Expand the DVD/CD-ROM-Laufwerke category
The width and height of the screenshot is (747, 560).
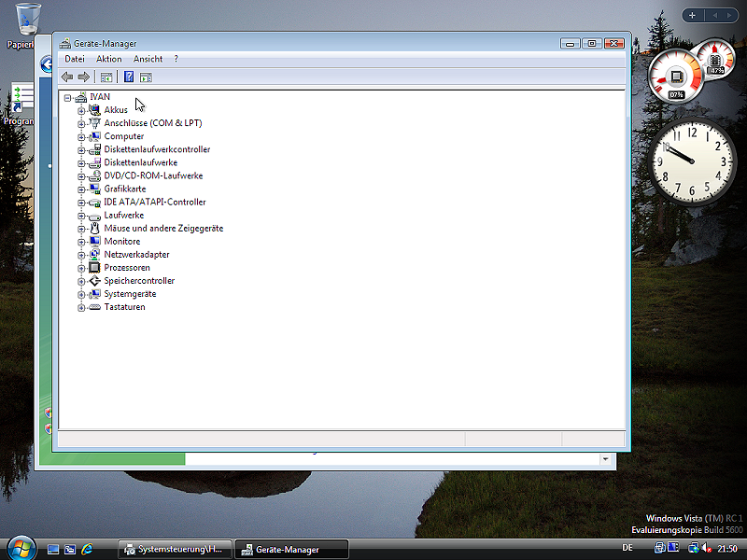tap(81, 176)
